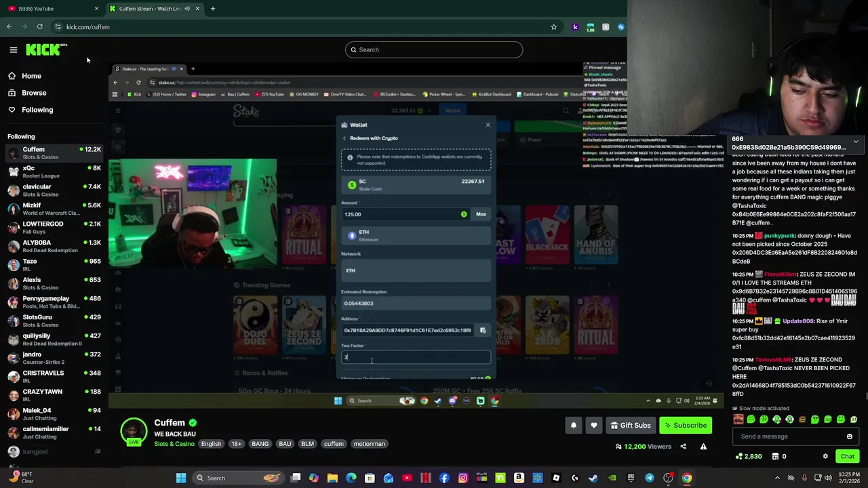Click the green Subscribe button
The image size is (868, 488).
coord(686,425)
